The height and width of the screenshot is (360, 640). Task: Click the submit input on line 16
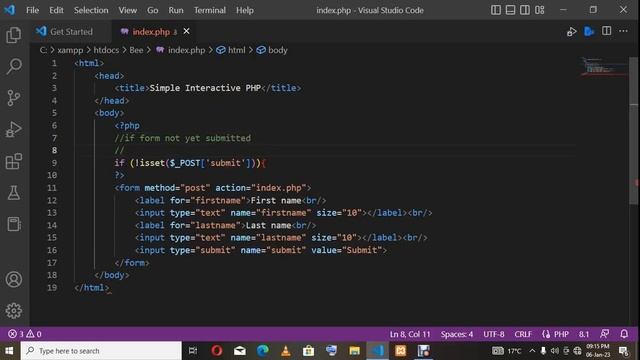pyautogui.click(x=261, y=250)
